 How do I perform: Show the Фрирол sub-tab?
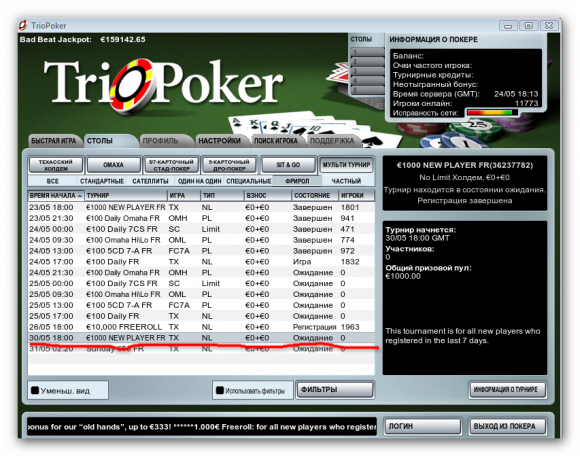click(297, 181)
